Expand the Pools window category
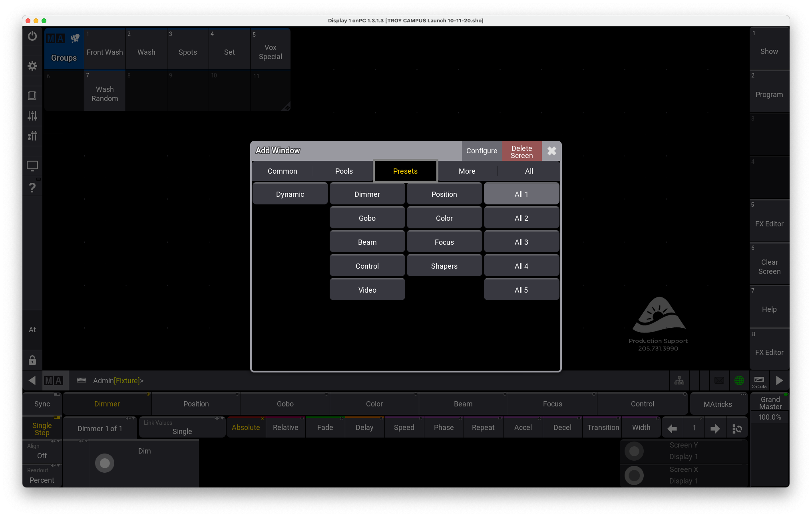Screen dimensions: 812x517 point(343,171)
